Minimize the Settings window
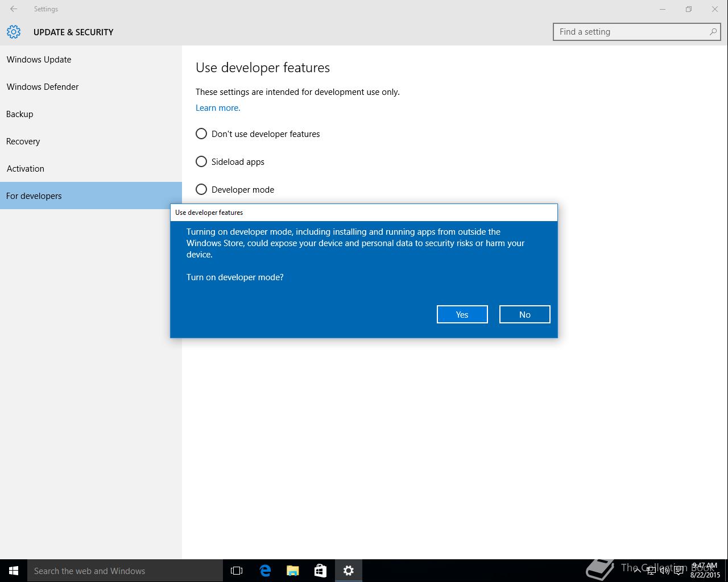The image size is (728, 582). (663, 9)
